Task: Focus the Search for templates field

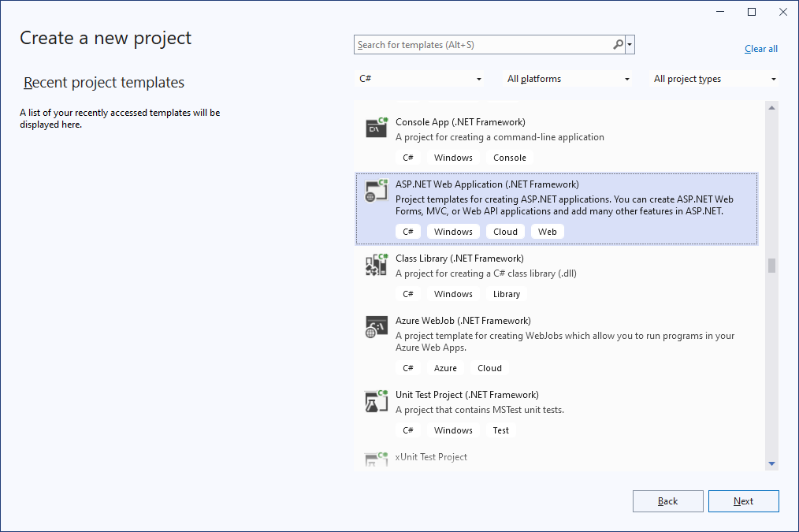Action: pyautogui.click(x=483, y=44)
